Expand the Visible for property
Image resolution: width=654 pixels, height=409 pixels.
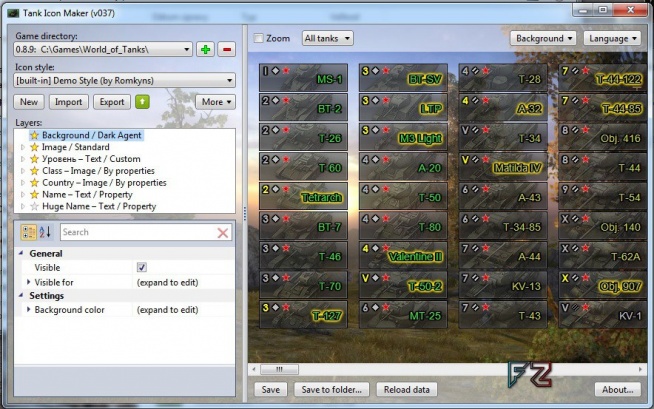point(28,282)
